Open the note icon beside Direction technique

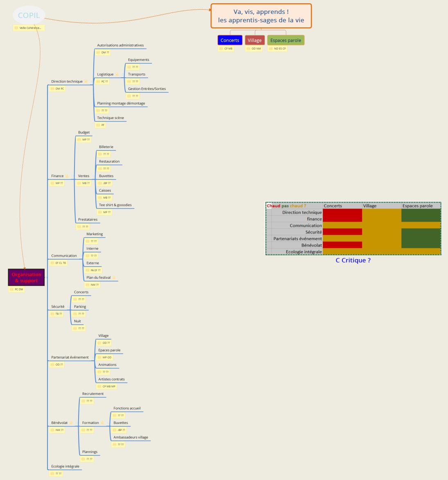pyautogui.click(x=86, y=81)
